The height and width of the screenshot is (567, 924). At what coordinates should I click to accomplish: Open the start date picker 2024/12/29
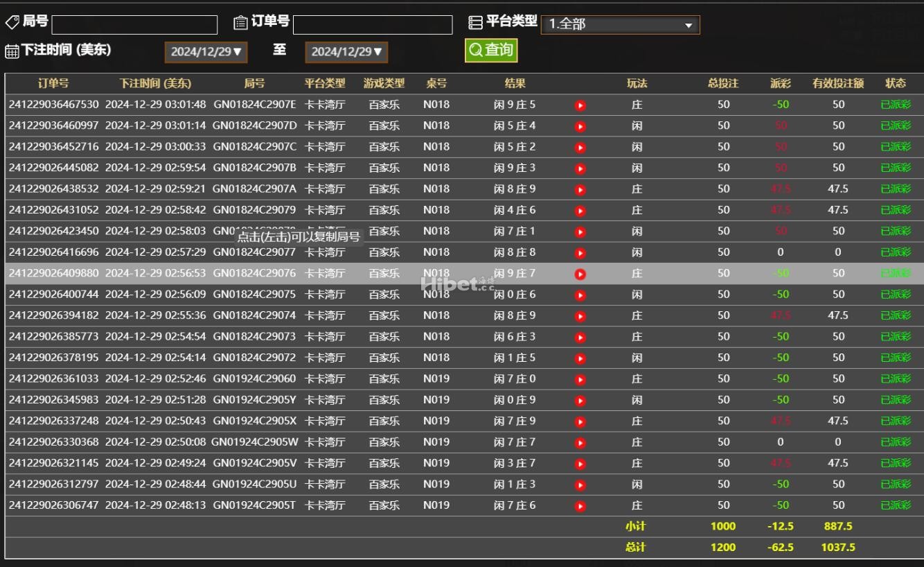click(206, 52)
